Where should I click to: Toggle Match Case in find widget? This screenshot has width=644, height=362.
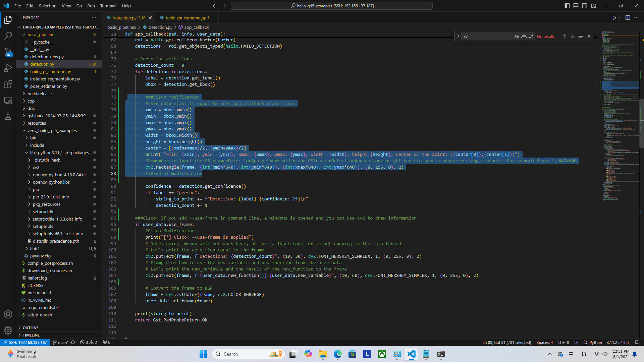[x=516, y=36]
